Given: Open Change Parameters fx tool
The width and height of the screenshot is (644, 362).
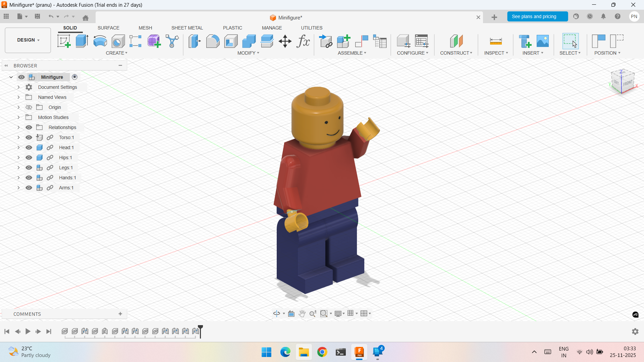Looking at the screenshot, I should (303, 41).
